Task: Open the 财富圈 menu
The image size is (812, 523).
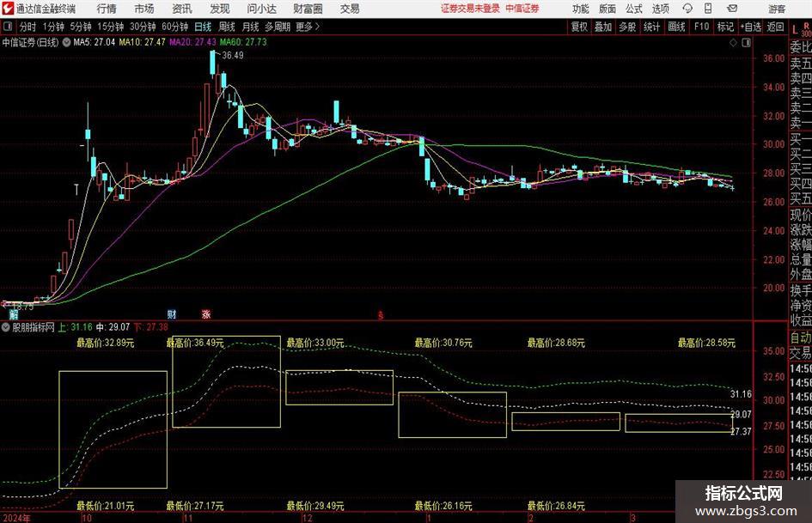Action: tap(308, 9)
